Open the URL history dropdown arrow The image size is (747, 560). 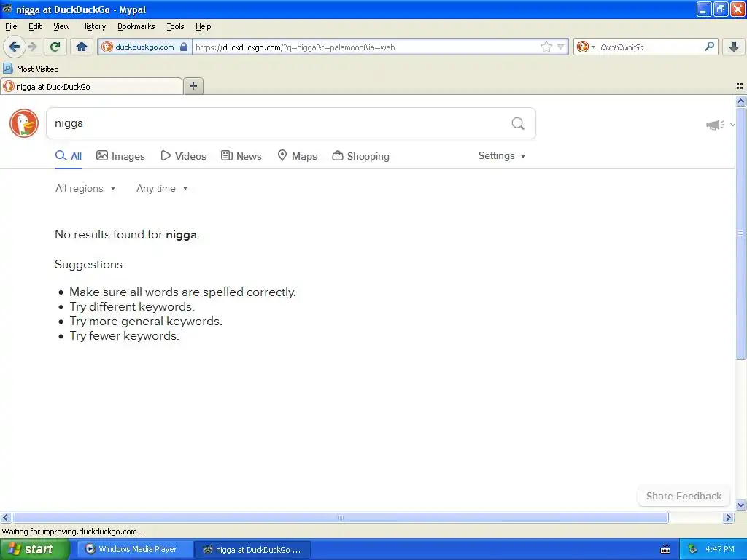coord(561,47)
